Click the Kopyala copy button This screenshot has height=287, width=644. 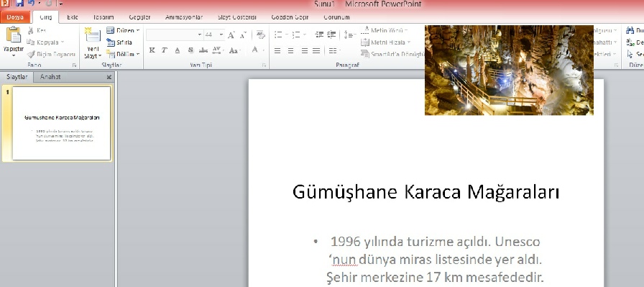tap(45, 42)
